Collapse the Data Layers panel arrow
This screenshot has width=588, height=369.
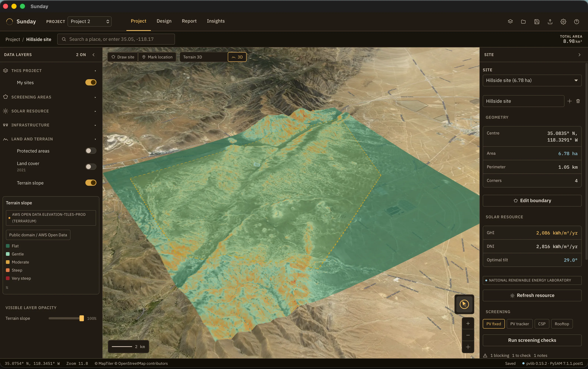click(93, 55)
